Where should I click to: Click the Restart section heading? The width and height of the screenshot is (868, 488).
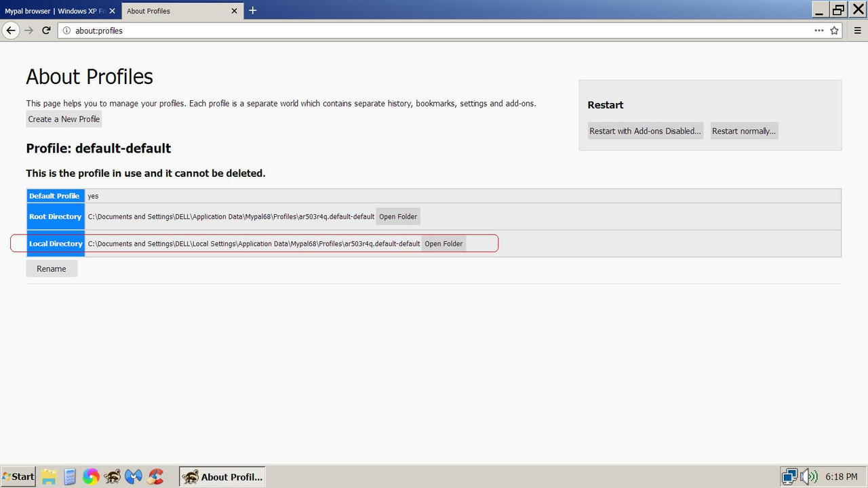click(x=606, y=105)
